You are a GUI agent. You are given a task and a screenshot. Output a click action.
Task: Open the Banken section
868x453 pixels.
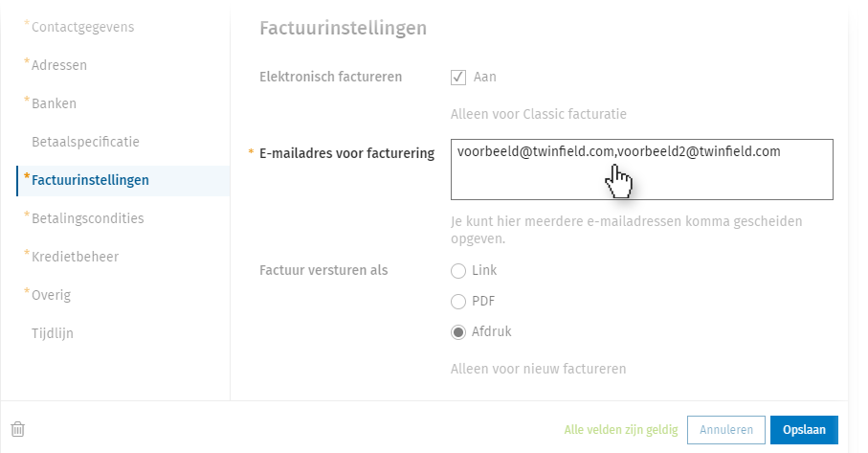[x=54, y=103]
